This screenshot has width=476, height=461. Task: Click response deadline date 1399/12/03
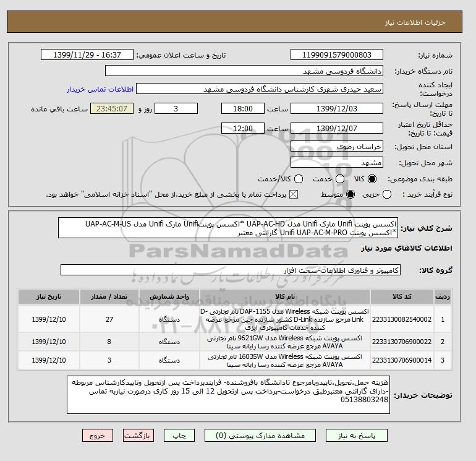pyautogui.click(x=337, y=108)
